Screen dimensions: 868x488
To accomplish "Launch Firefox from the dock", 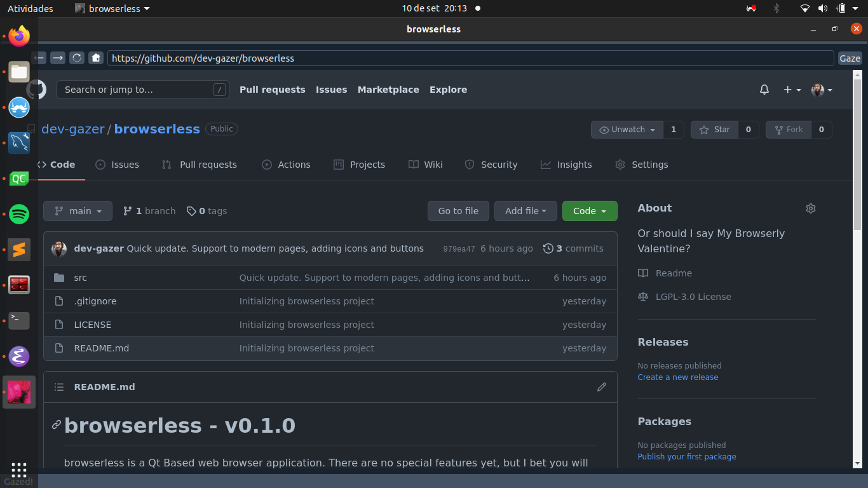I will [x=19, y=36].
